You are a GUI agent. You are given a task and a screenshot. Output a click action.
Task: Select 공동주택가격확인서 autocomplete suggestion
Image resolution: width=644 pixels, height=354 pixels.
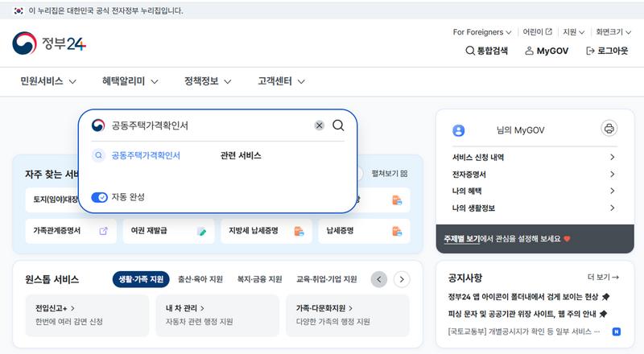click(x=145, y=155)
